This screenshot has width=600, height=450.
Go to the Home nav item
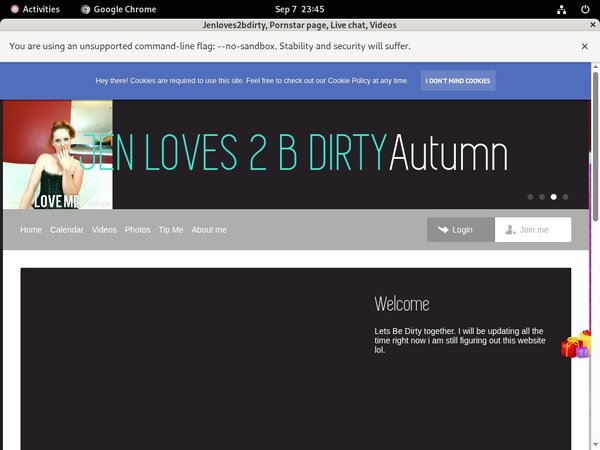click(x=31, y=230)
